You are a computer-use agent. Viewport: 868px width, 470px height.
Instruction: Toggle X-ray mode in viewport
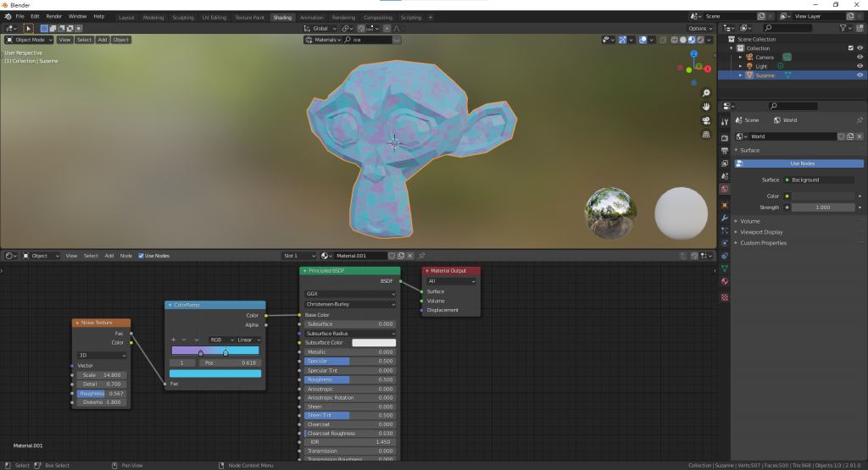click(x=663, y=40)
